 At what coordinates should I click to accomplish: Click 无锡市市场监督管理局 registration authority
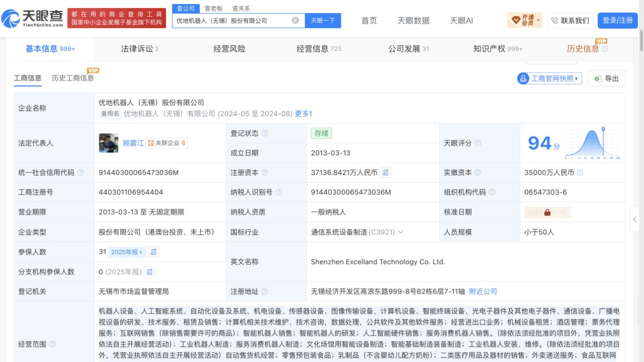tap(134, 292)
